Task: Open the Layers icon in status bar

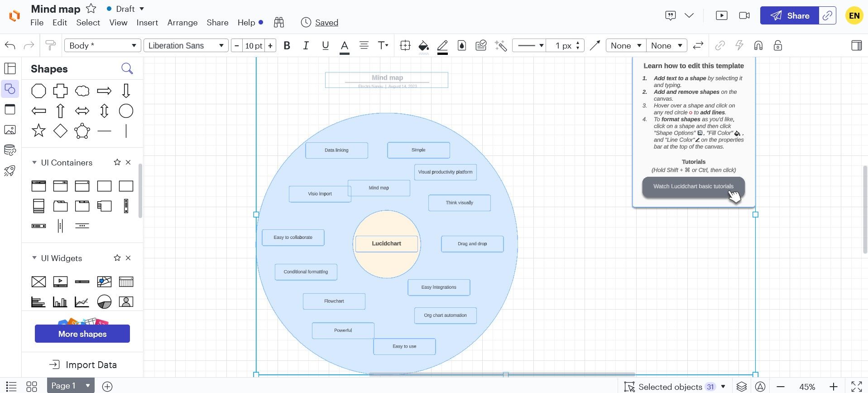Action: pyautogui.click(x=741, y=387)
